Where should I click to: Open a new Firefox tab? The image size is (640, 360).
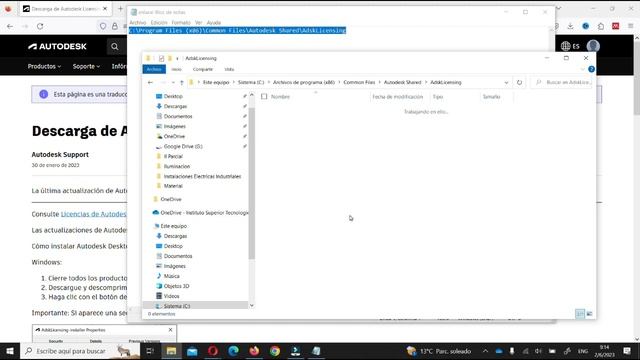(x=120, y=9)
